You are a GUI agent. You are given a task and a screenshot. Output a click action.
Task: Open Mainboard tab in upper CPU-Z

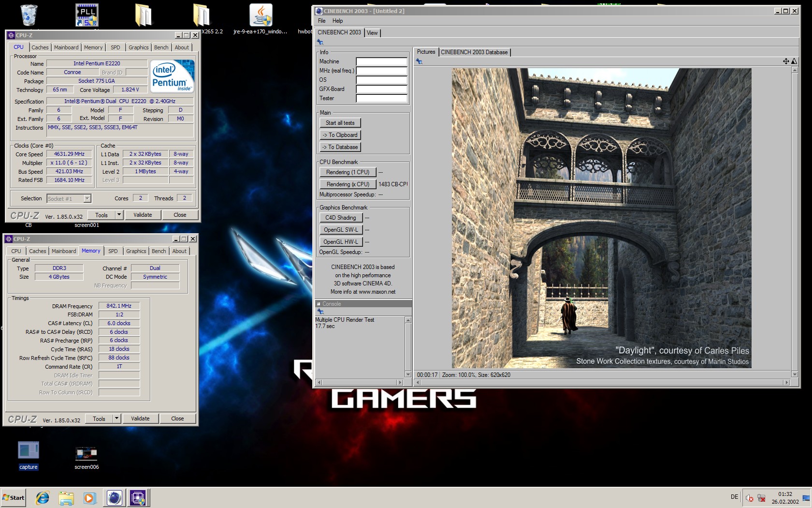tap(66, 47)
